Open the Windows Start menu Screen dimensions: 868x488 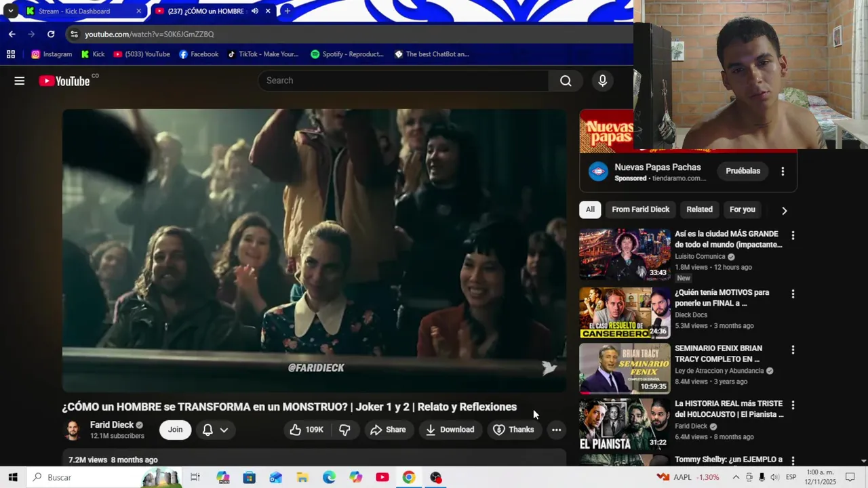(13, 477)
